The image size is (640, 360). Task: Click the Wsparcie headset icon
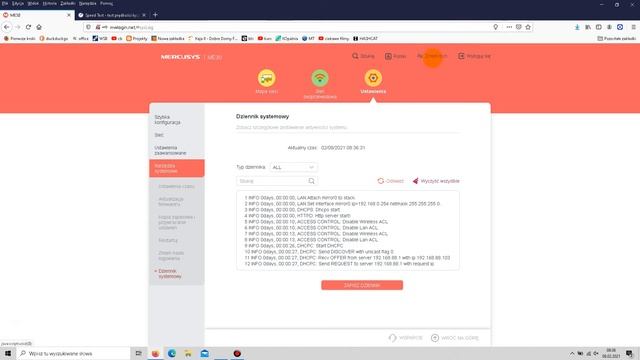click(392, 338)
